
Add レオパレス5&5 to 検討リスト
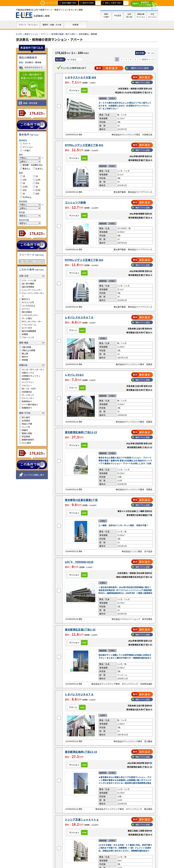click(142, 380)
